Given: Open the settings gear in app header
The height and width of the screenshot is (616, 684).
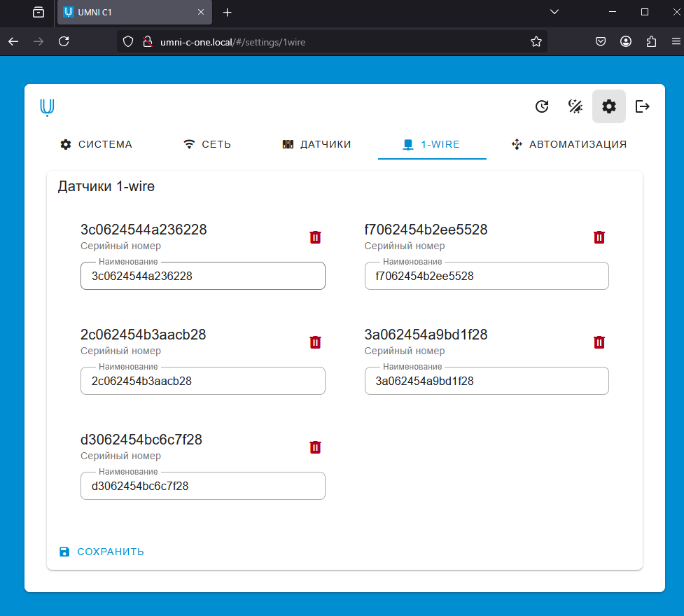Looking at the screenshot, I should tap(608, 106).
